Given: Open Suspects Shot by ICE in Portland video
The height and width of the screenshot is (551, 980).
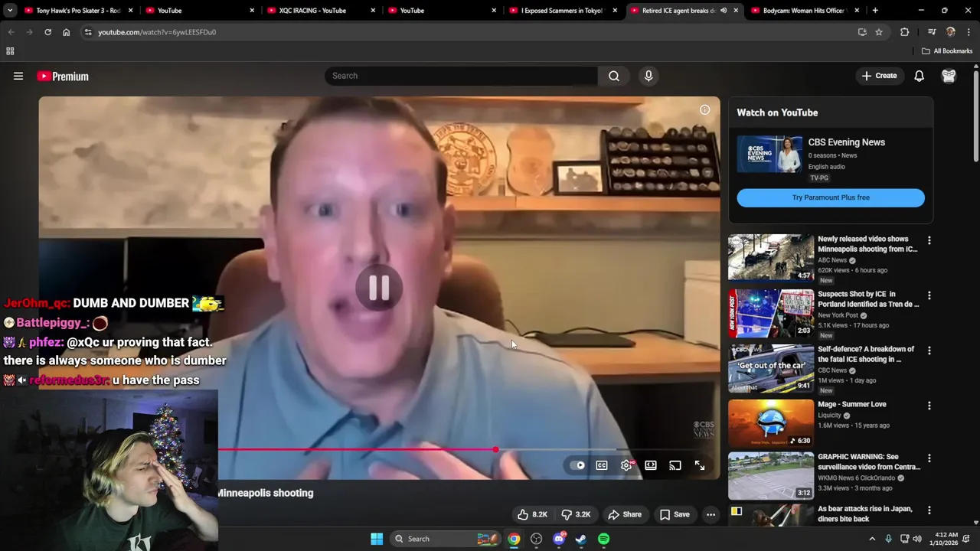Looking at the screenshot, I should (x=868, y=299).
